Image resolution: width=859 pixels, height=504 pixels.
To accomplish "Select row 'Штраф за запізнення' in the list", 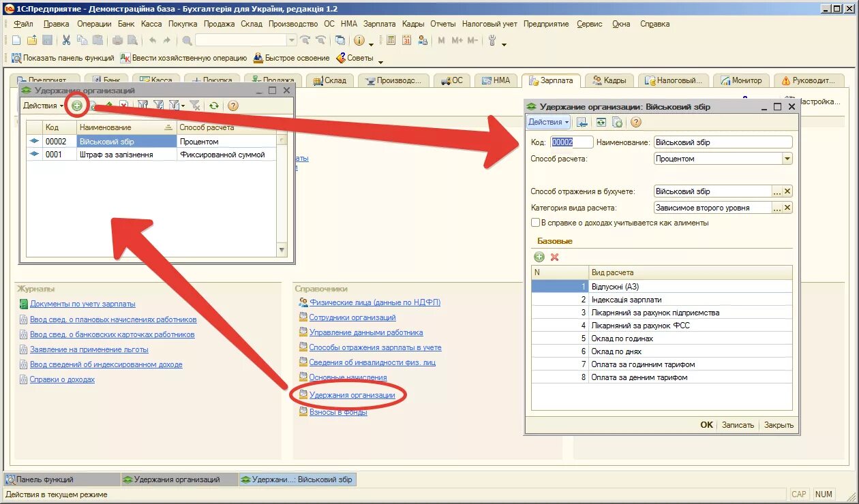I will coord(151,155).
